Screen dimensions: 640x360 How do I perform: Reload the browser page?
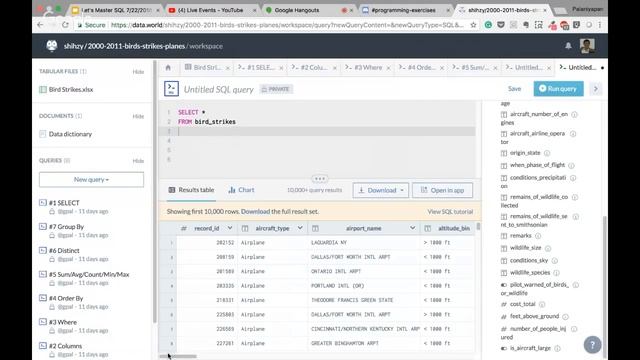pos(65,25)
